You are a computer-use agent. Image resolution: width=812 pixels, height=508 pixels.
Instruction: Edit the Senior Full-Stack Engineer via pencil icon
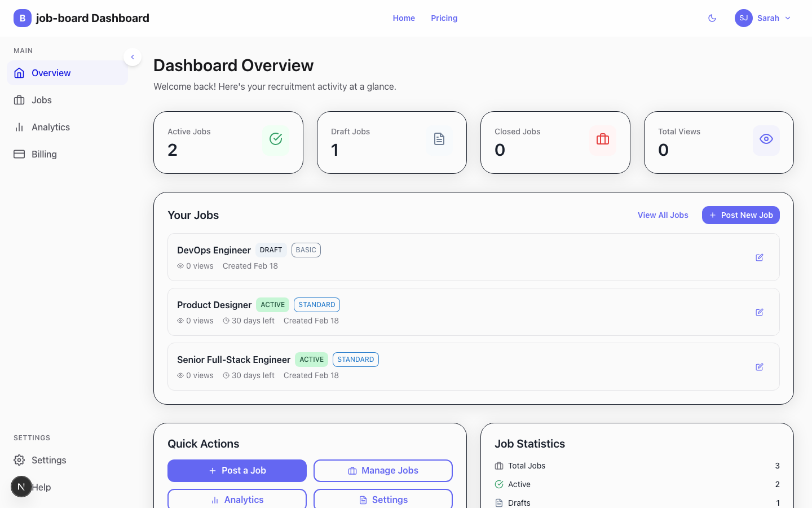coord(759,366)
